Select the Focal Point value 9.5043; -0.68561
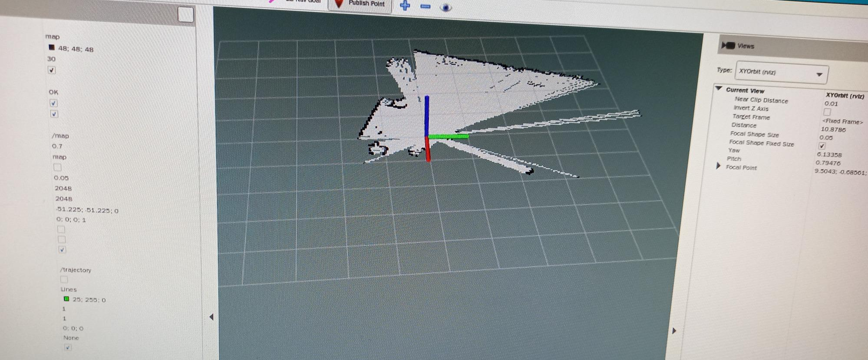This screenshot has height=360, width=868. 841,172
